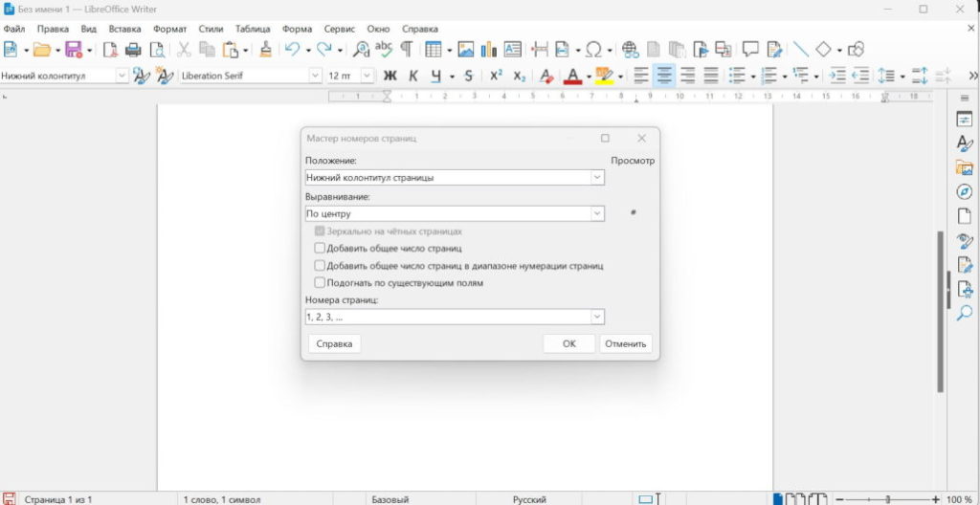Viewport: 980px width, 505px height.
Task: Open Find and Replace icon
Action: (x=361, y=50)
